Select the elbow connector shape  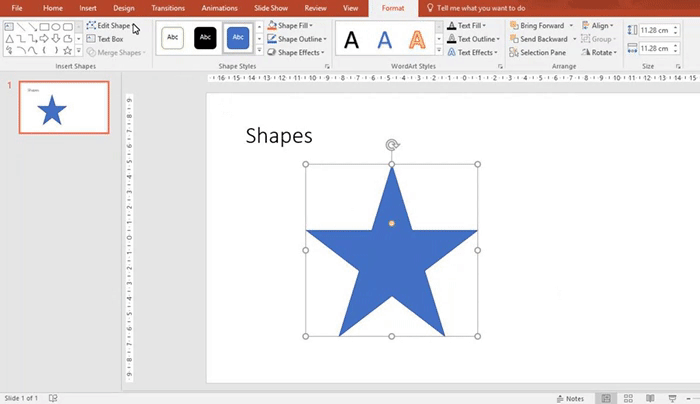pos(21,39)
